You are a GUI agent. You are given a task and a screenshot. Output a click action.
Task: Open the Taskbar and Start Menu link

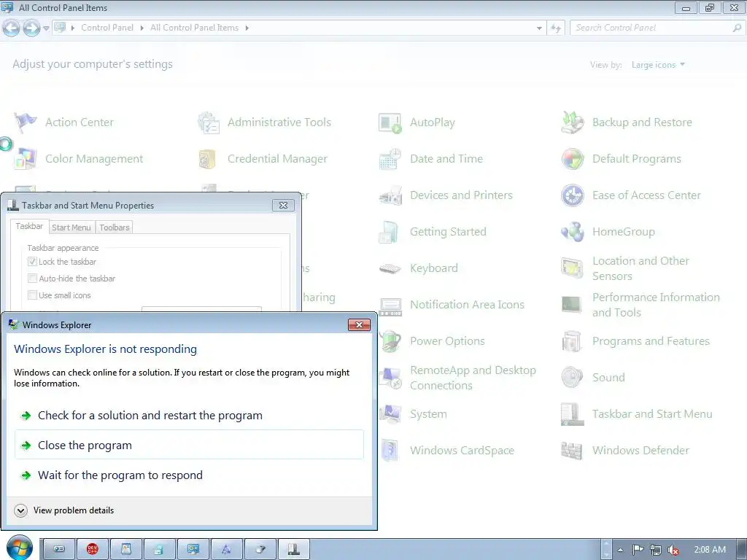point(652,414)
